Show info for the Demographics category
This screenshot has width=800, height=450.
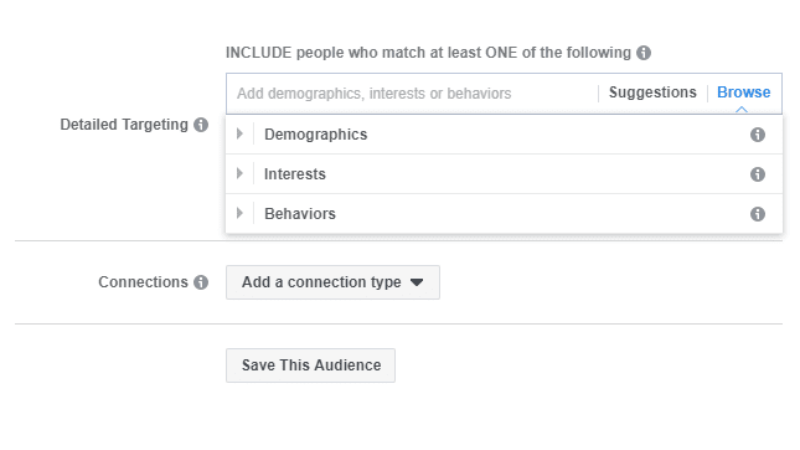tap(757, 135)
